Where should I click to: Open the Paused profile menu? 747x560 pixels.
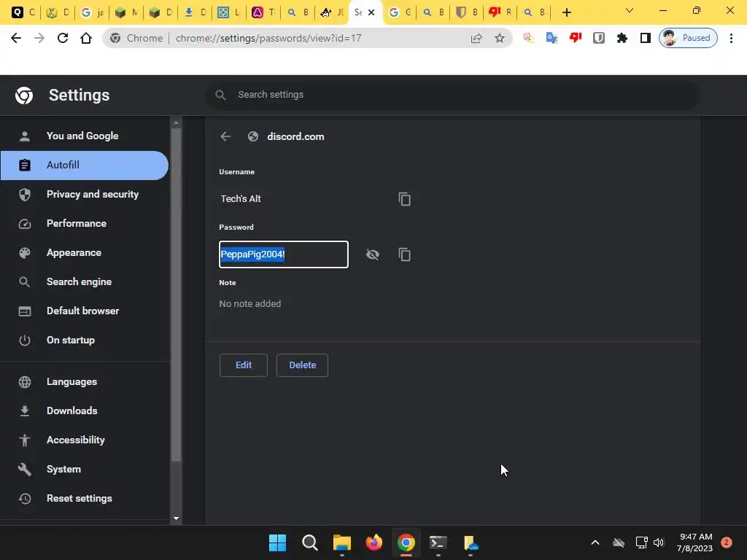(x=688, y=38)
